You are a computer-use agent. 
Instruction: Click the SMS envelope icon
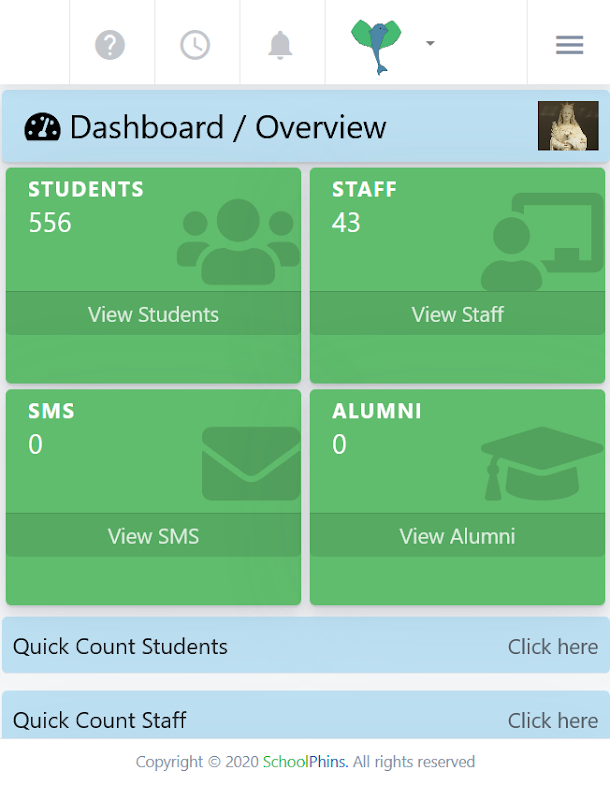251,464
